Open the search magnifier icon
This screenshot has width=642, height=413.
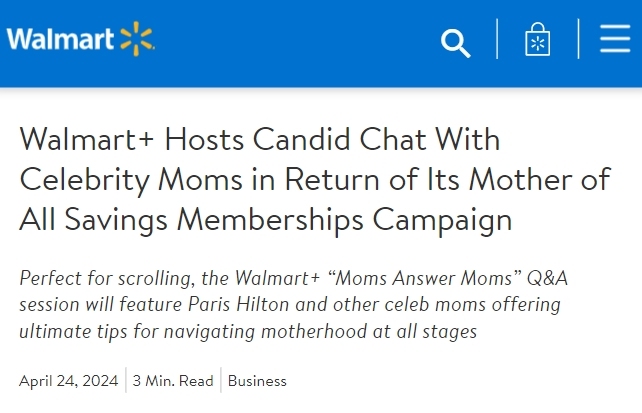pos(456,43)
